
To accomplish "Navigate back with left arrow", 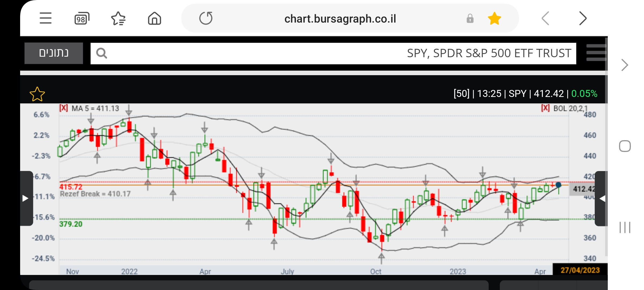I will [x=545, y=18].
